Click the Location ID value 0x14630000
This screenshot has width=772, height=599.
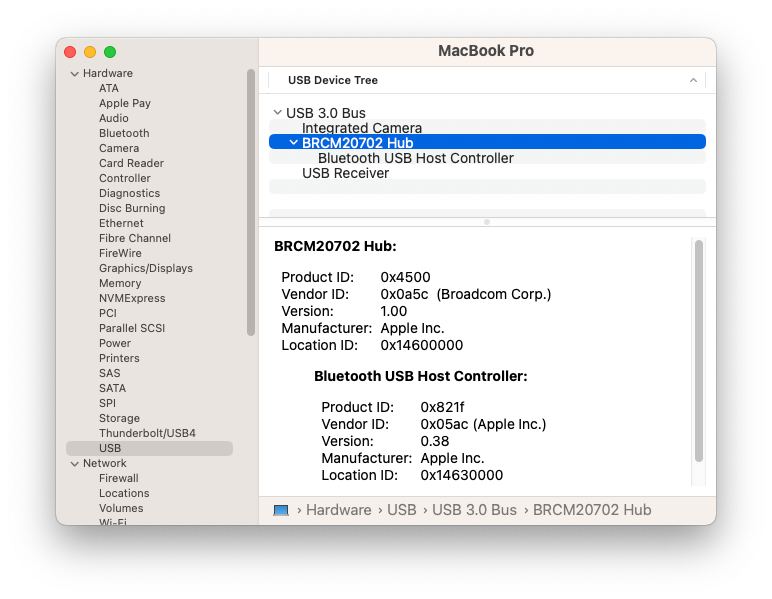462,475
